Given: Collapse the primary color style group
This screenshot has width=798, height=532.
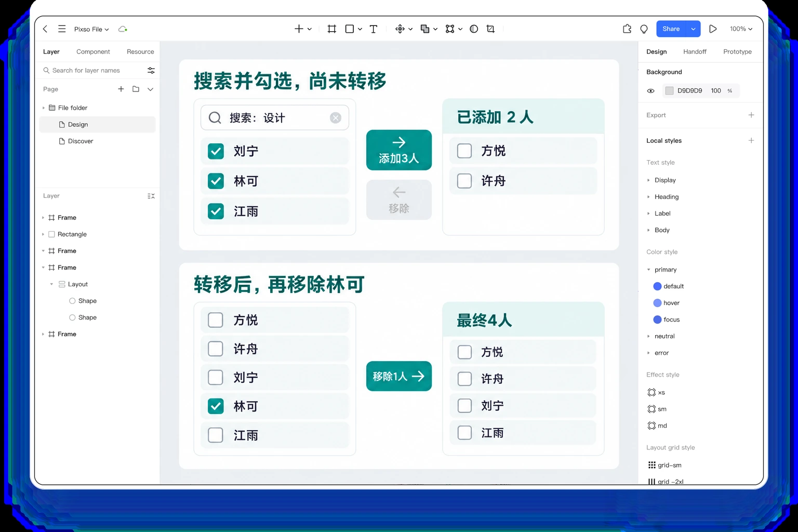Looking at the screenshot, I should pos(648,270).
